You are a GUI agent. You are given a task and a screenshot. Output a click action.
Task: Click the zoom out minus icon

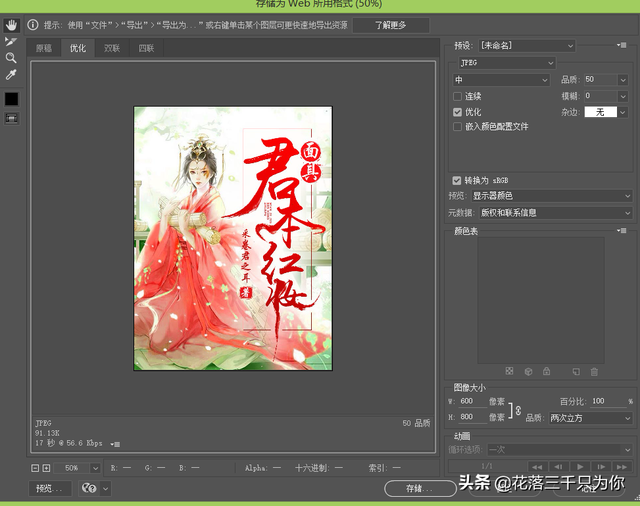coord(36,468)
